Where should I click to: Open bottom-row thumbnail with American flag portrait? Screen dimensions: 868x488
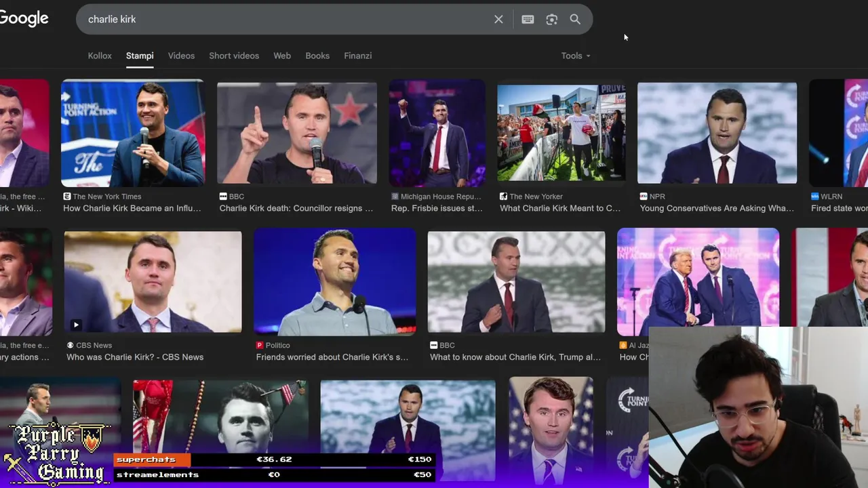tap(551, 430)
